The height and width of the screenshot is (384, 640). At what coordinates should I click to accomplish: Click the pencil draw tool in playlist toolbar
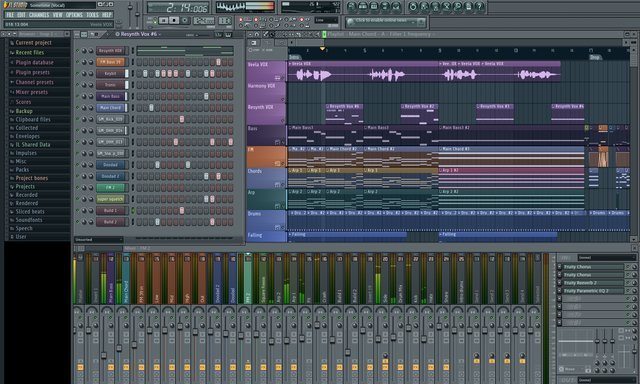266,34
